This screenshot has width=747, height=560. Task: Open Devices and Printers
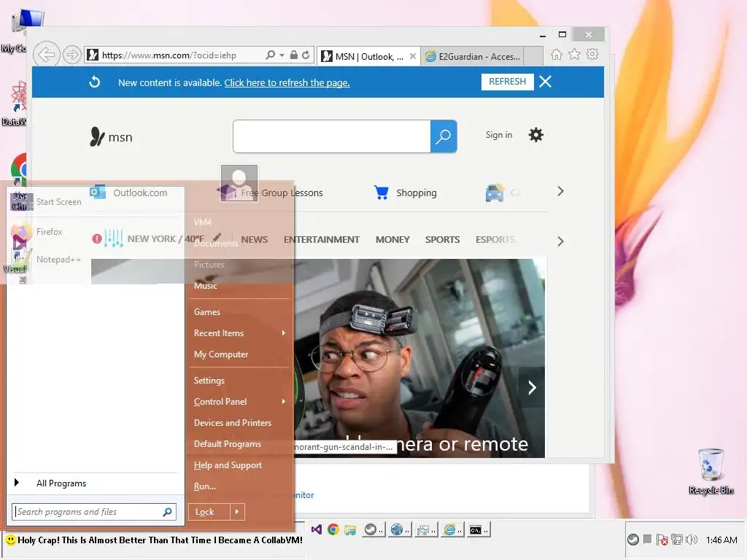coord(233,423)
